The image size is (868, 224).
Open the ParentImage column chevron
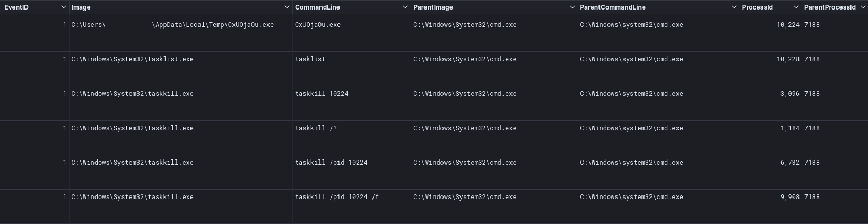[572, 7]
